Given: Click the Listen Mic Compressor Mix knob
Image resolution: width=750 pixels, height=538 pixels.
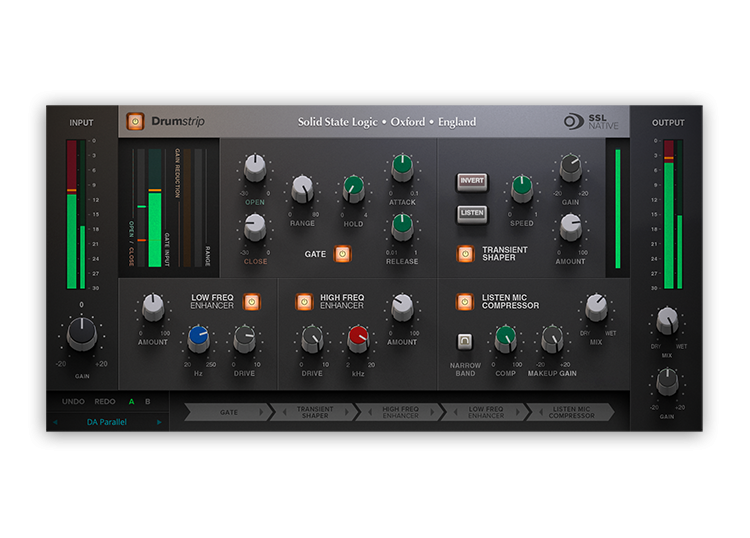Looking at the screenshot, I should 596,307.
